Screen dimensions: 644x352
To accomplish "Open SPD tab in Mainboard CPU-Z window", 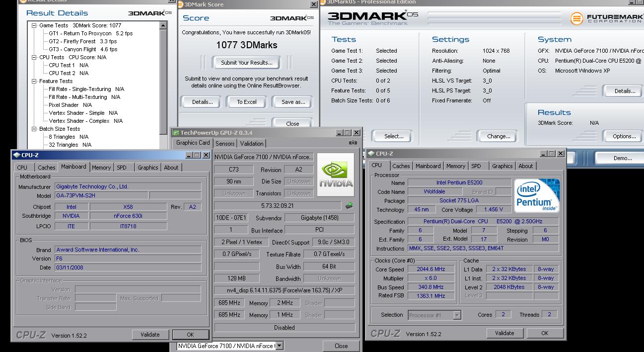I will 122,168.
